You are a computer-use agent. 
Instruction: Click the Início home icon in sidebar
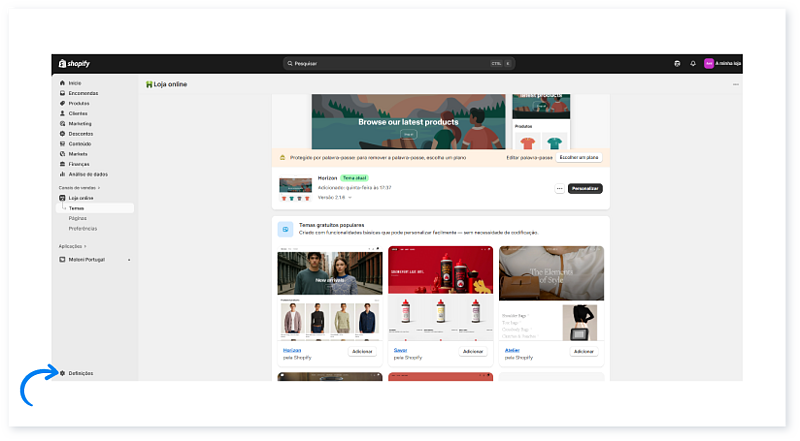(62, 83)
